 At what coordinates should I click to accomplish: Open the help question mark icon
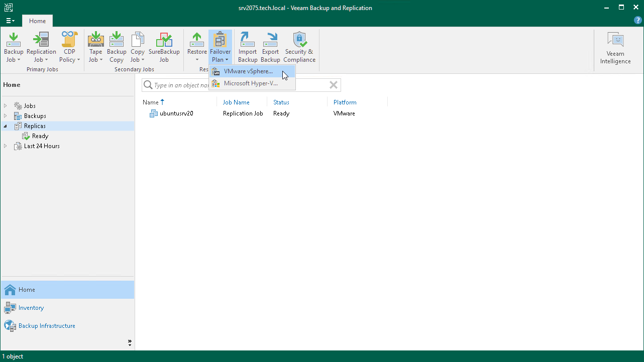pyautogui.click(x=638, y=20)
